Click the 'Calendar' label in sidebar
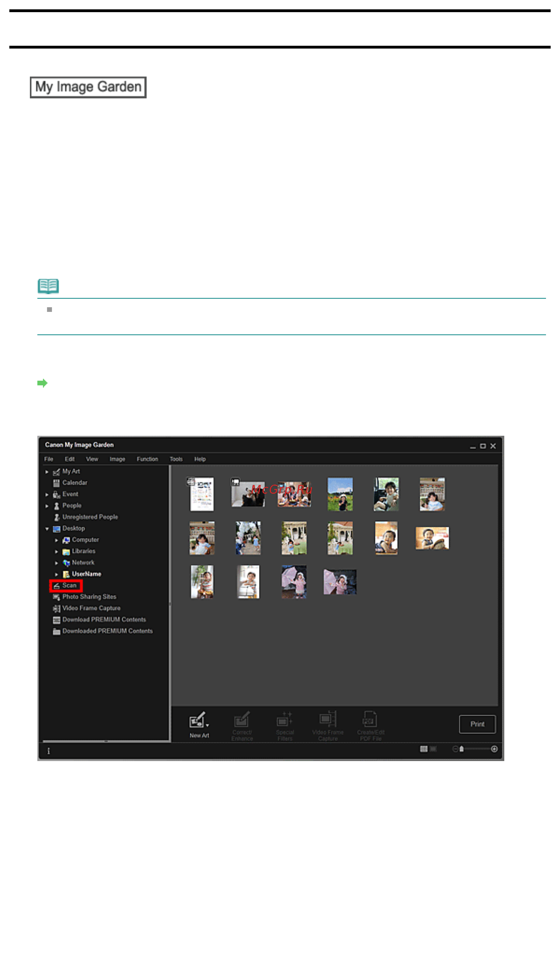 tap(75, 483)
